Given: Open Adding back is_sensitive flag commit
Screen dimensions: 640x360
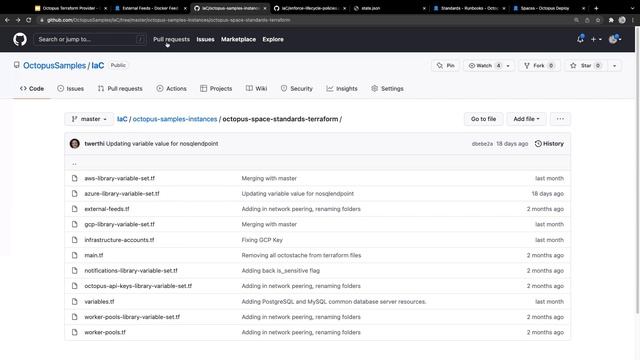Looking at the screenshot, I should pos(281,271).
